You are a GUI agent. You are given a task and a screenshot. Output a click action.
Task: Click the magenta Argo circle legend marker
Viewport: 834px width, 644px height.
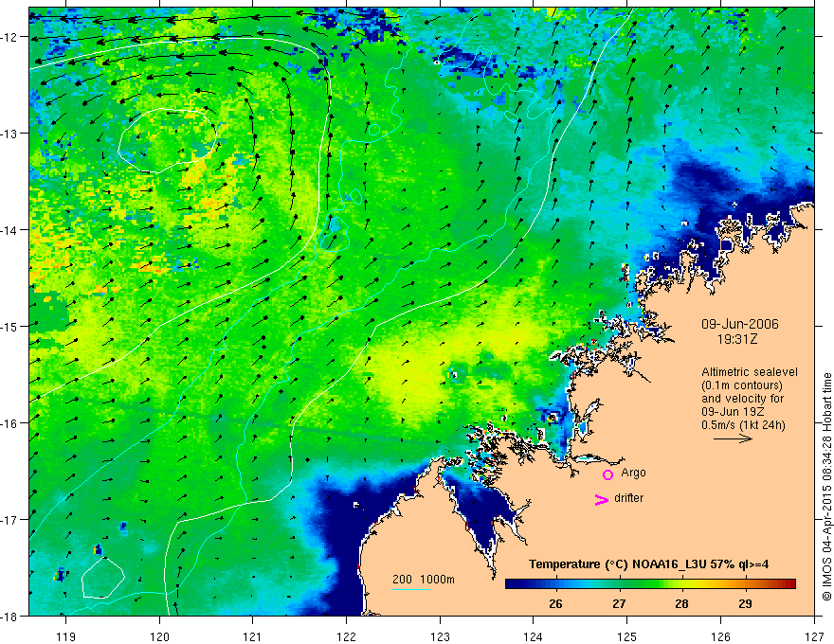[x=607, y=474]
